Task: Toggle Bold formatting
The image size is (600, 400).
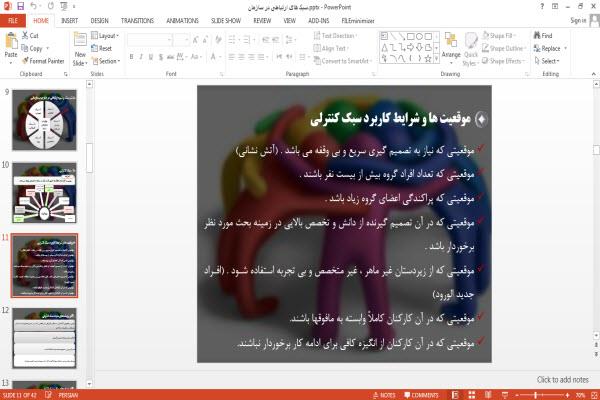Action: [x=131, y=57]
